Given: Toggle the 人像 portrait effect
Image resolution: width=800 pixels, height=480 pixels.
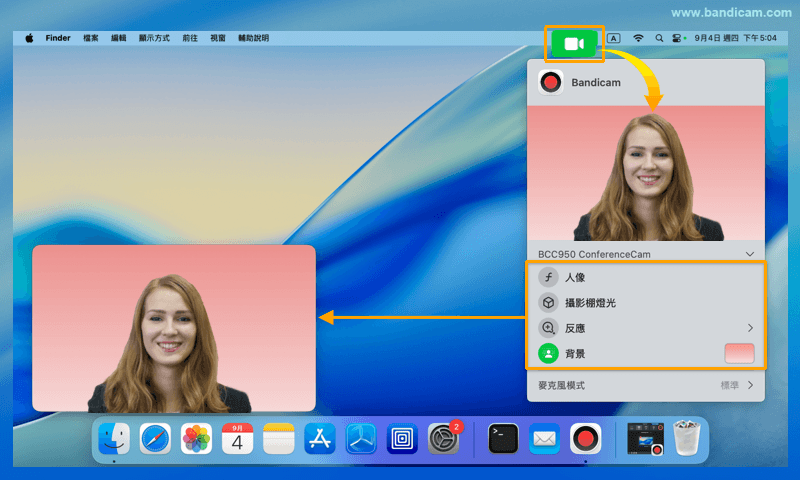Looking at the screenshot, I should (548, 277).
